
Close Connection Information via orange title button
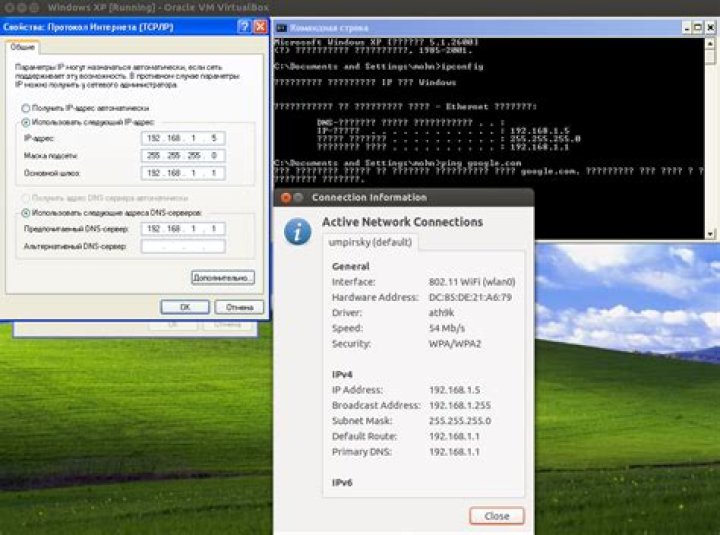click(x=286, y=197)
